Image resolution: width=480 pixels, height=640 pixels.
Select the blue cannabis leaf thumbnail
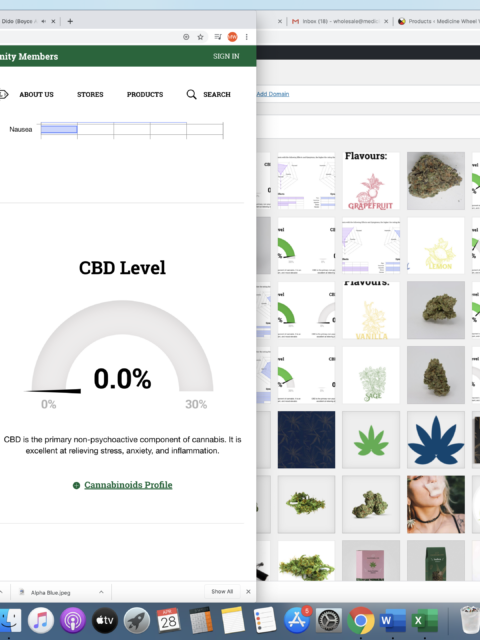[x=436, y=440]
